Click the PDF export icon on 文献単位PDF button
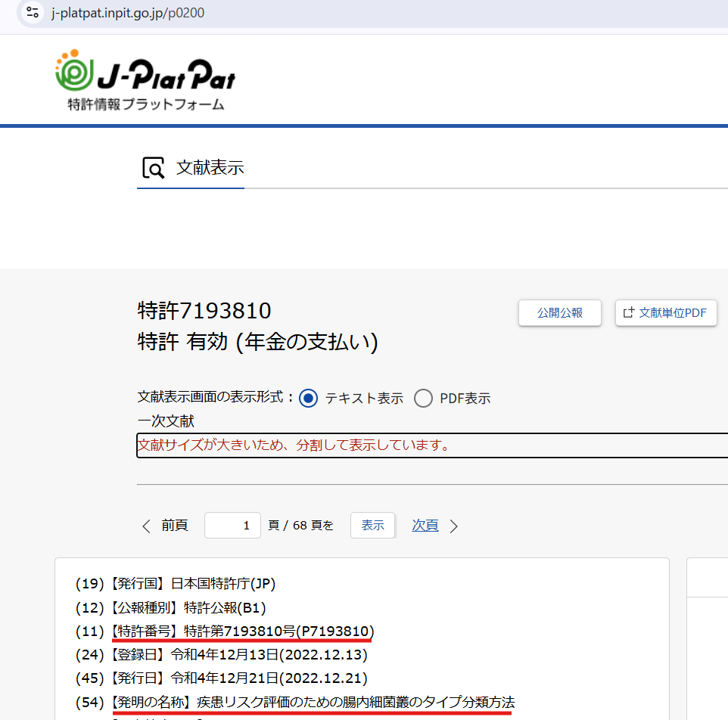 [x=630, y=312]
